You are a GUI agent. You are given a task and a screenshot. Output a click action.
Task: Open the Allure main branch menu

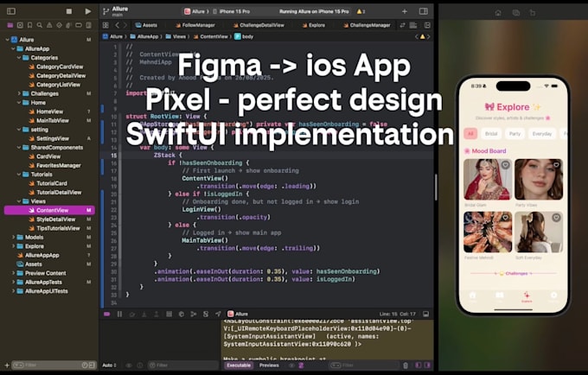(x=116, y=11)
